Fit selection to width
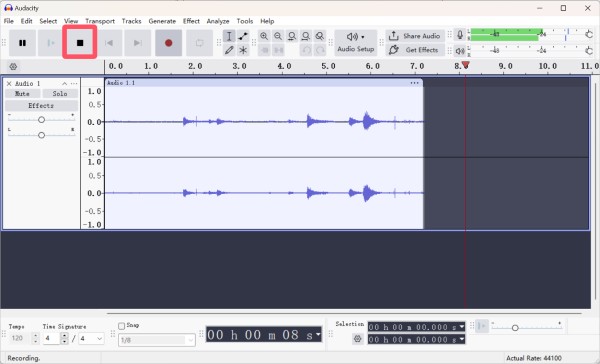Screen dimensions: 600x364 [292, 36]
